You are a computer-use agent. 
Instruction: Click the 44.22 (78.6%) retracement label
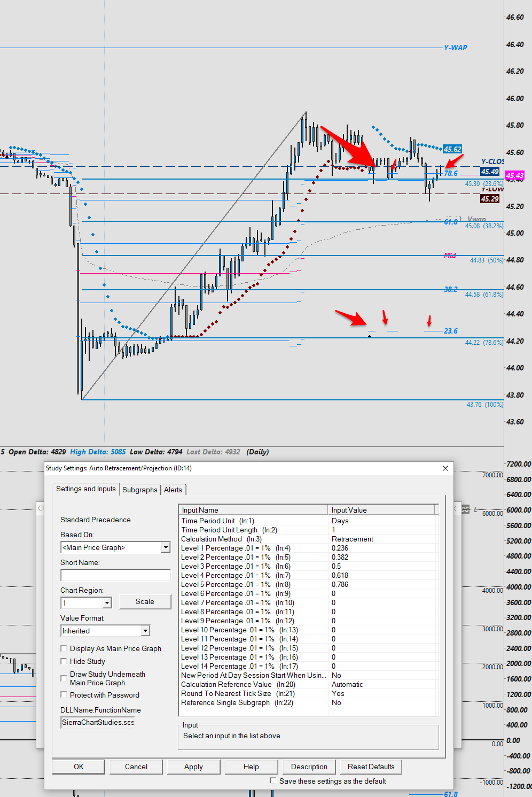click(x=484, y=342)
